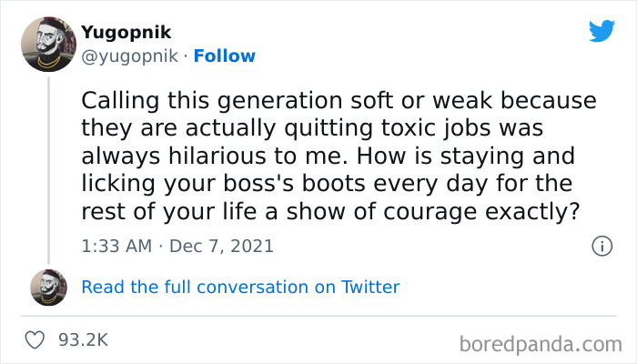
Task: Click small avatar beside conversation link
Action: pyautogui.click(x=48, y=287)
